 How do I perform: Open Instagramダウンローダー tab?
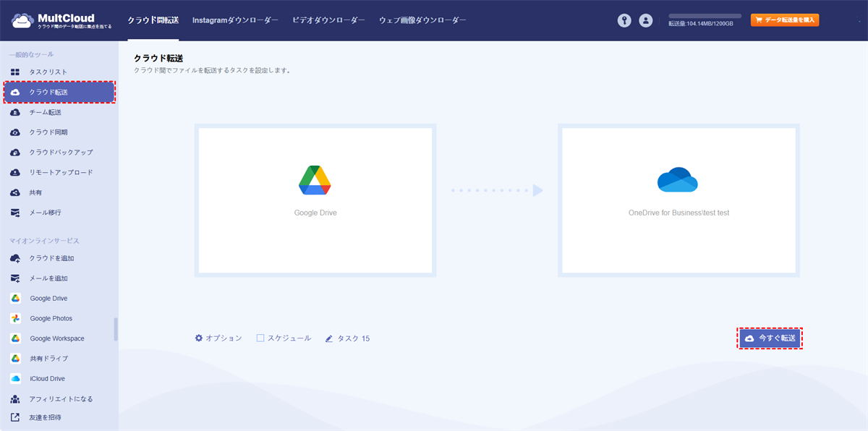click(235, 21)
